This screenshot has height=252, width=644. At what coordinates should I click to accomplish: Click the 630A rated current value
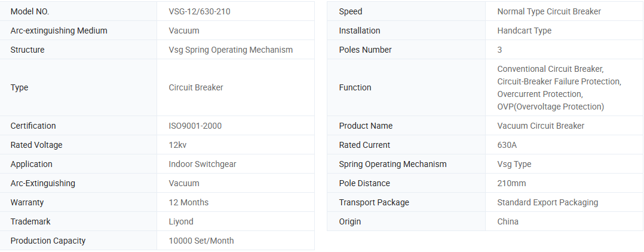pos(508,145)
